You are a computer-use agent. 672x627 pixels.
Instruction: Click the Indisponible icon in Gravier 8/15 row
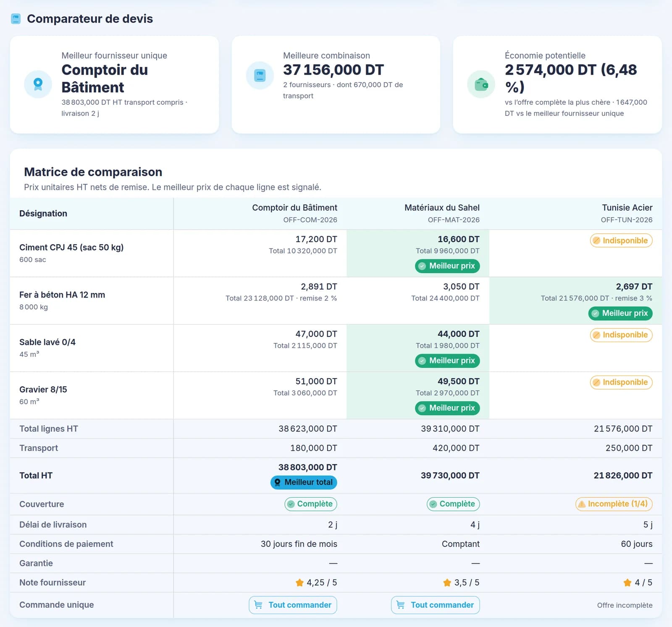point(596,382)
